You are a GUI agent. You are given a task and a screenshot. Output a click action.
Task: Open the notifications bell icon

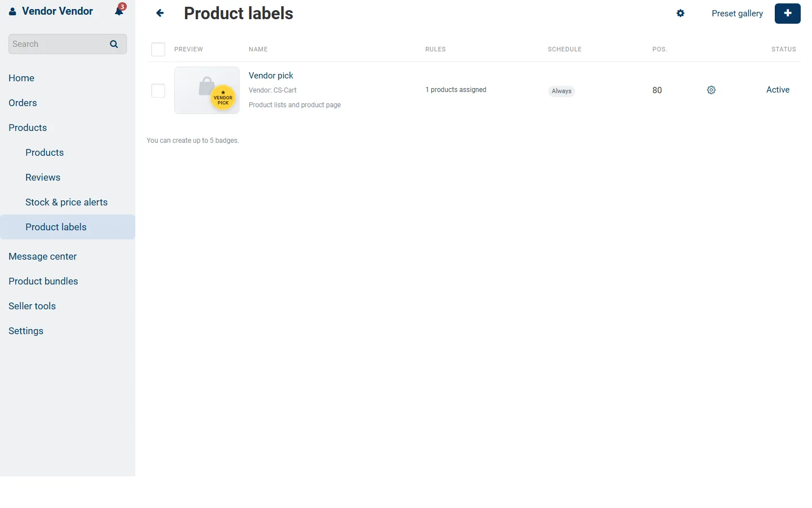point(120,11)
